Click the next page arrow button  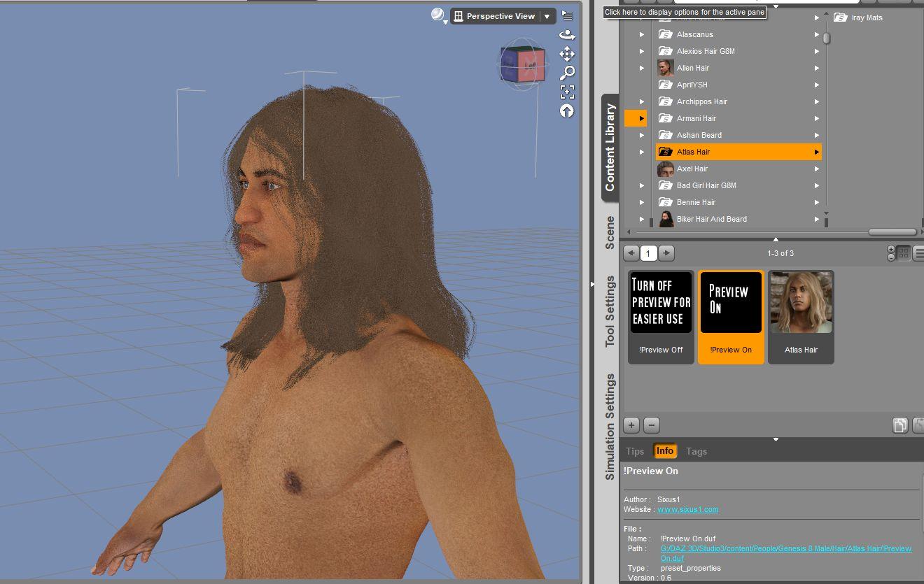[666, 253]
